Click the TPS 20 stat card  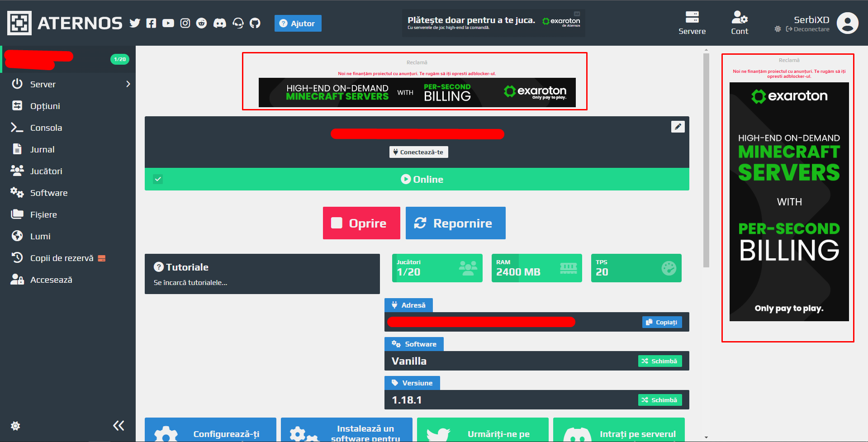tap(636, 268)
